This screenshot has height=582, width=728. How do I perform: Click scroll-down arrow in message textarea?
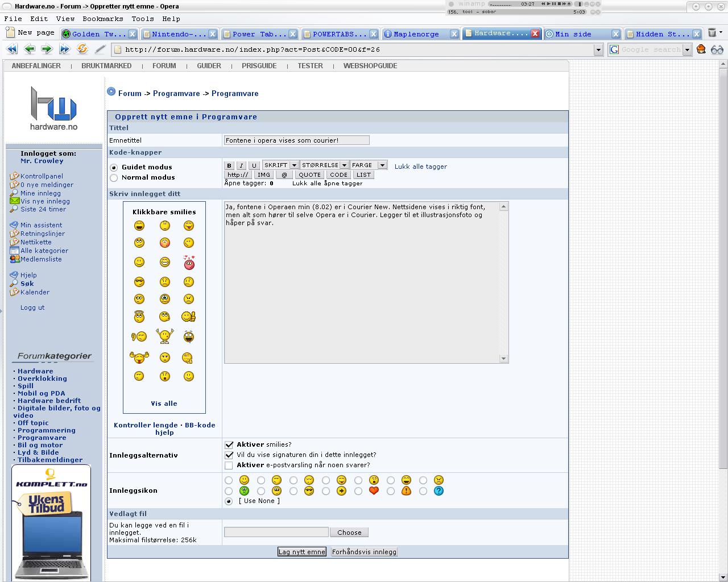(x=503, y=359)
